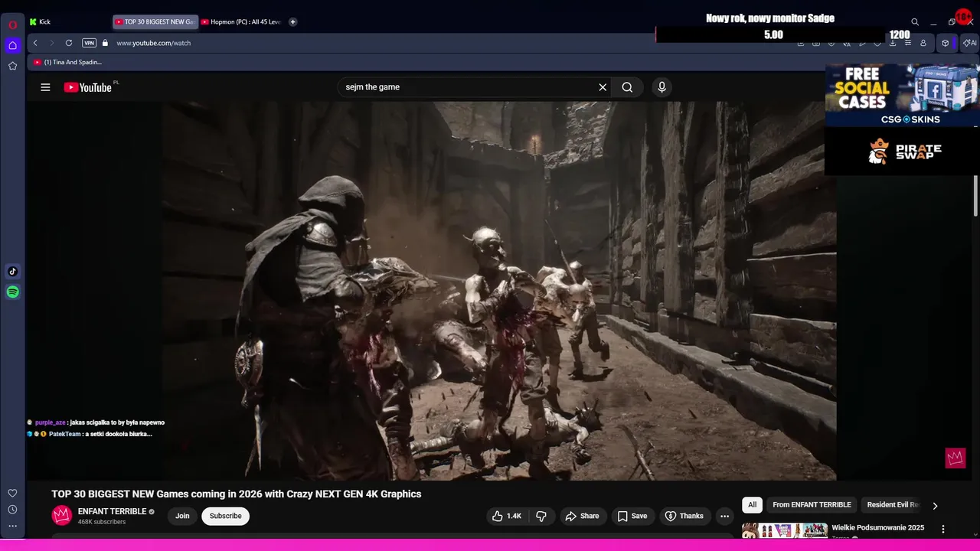Click the Join membership button

coord(182,516)
